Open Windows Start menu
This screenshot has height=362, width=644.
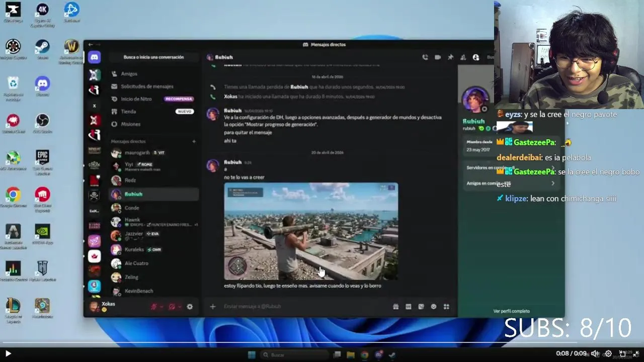[x=252, y=354]
